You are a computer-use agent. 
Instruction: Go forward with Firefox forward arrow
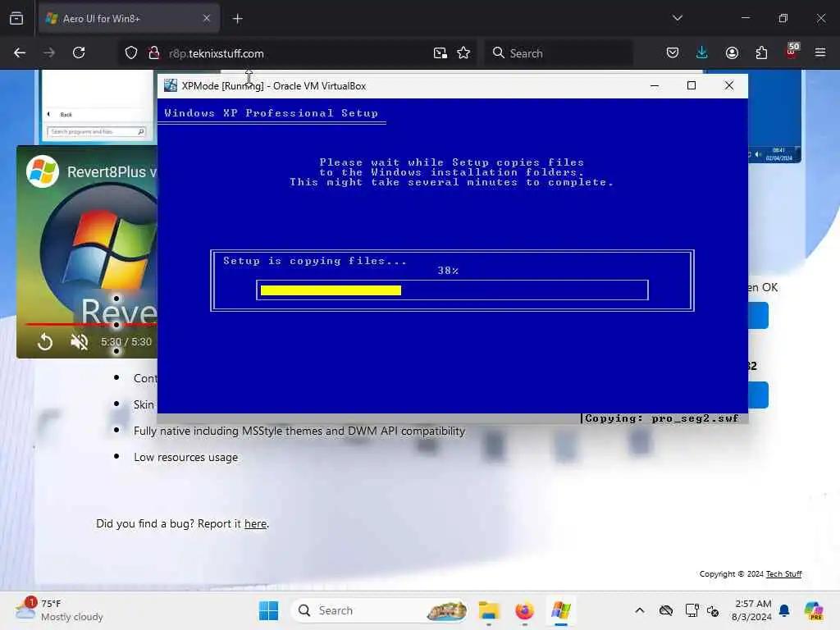point(49,53)
